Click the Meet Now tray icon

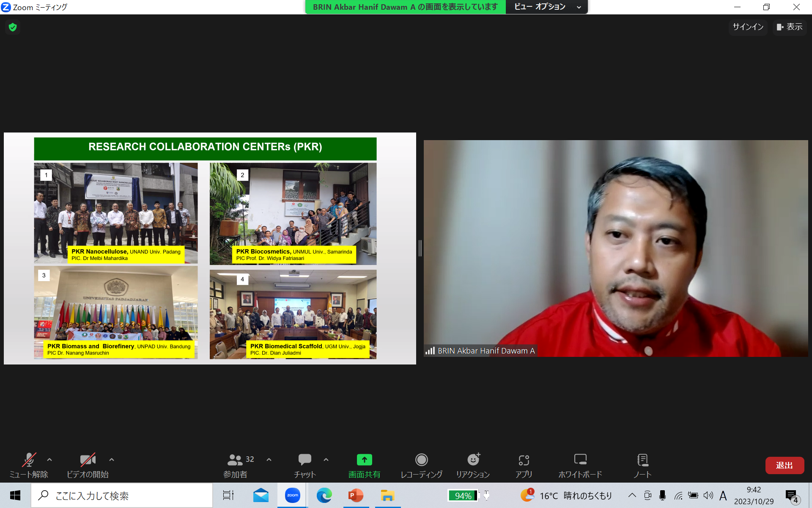point(647,495)
